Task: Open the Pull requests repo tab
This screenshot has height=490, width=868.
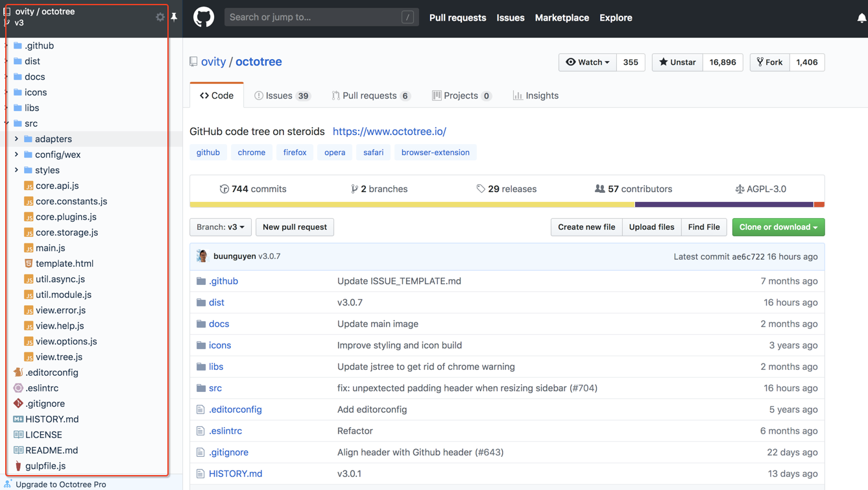Action: [x=371, y=95]
